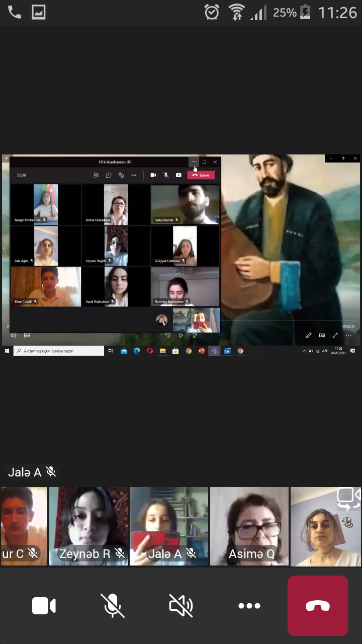Unmute the microphone in the call controls
The image size is (362, 644).
(x=112, y=606)
